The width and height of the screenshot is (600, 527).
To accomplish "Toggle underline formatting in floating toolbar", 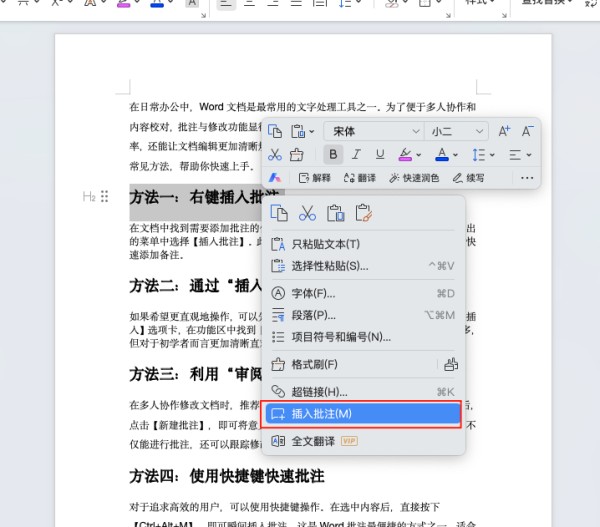I will click(380, 155).
